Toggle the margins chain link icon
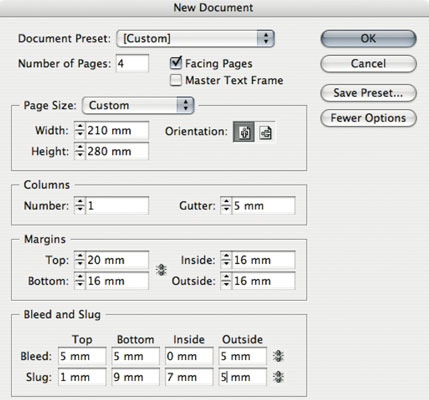 [161, 270]
